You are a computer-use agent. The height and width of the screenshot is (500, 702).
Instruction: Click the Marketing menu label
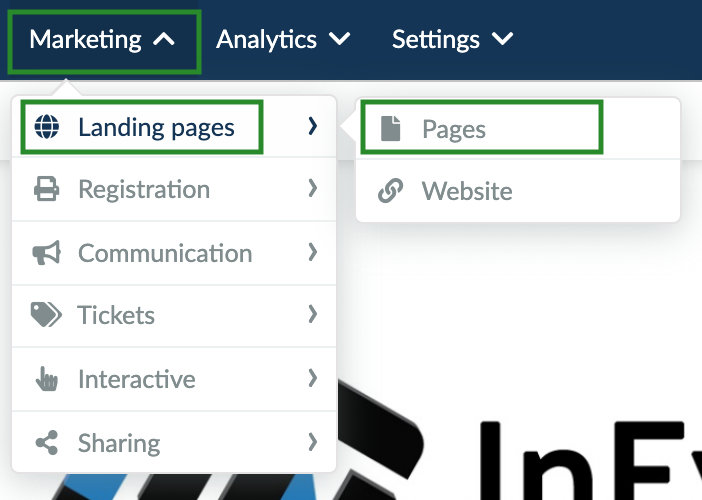pos(86,39)
